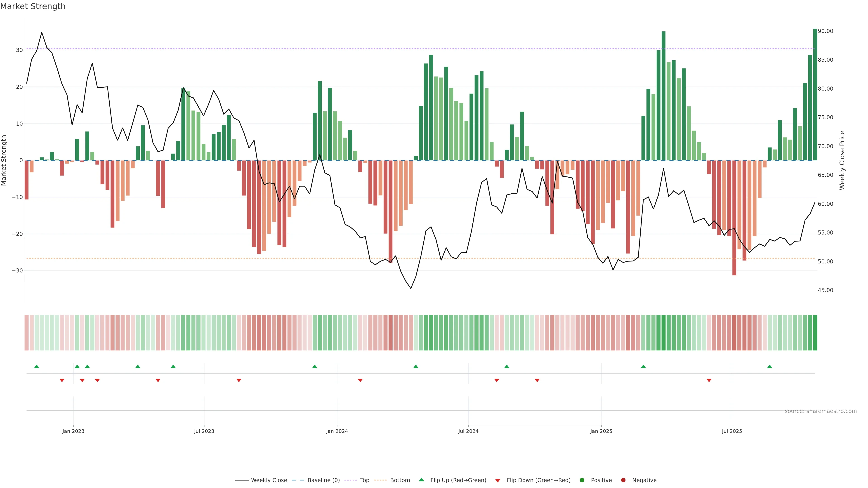Click the rightmost red flip-down triangle marker
Screen dimensions: 868x488
click(x=709, y=380)
